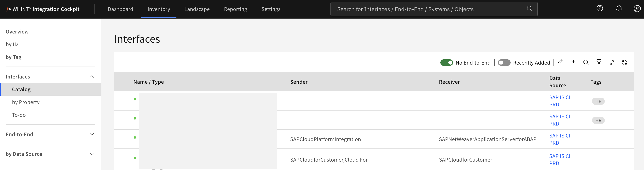The height and width of the screenshot is (170, 644).
Task: Open the help question mark icon
Action: point(600,9)
